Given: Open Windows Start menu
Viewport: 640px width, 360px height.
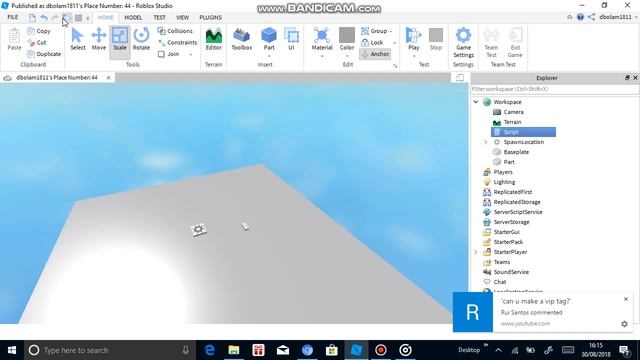Looking at the screenshot, I should (12, 350).
